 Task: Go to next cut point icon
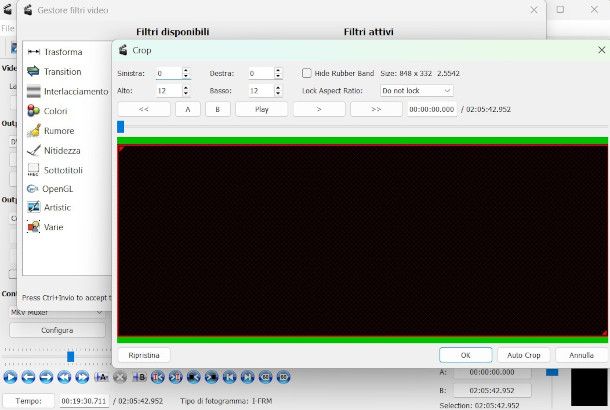click(x=175, y=377)
